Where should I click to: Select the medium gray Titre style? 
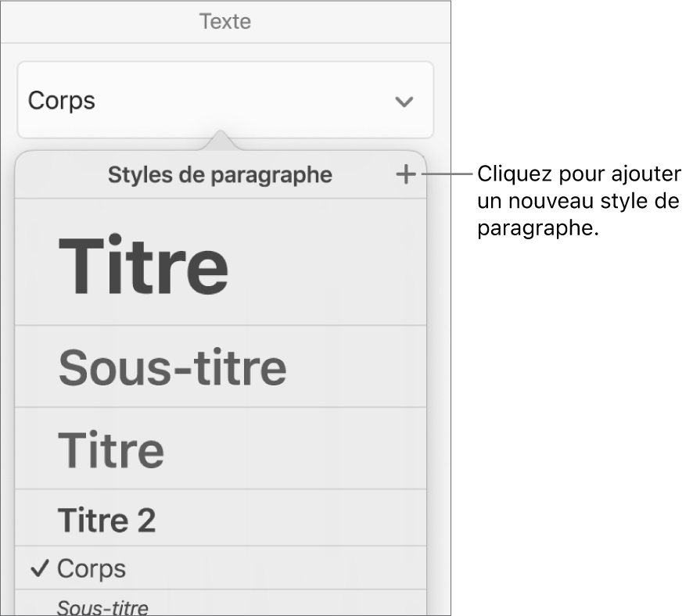pos(111,449)
